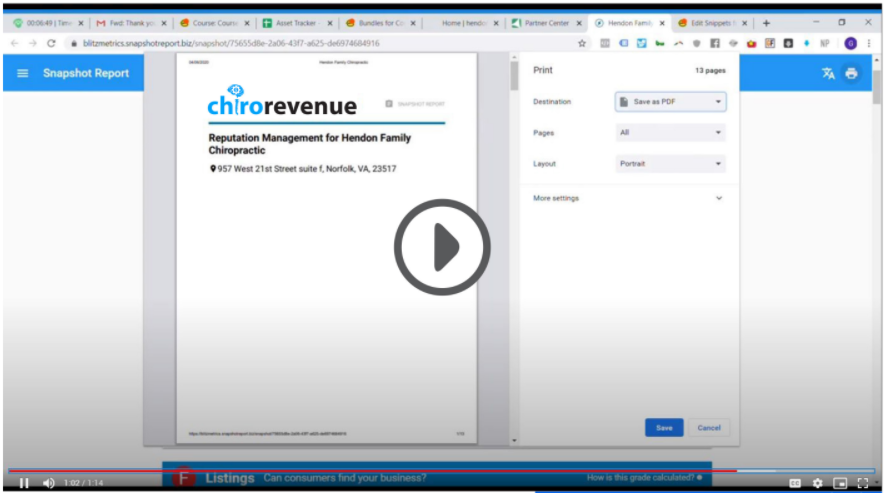
Task: Click the translate language icon
Action: [x=828, y=73]
